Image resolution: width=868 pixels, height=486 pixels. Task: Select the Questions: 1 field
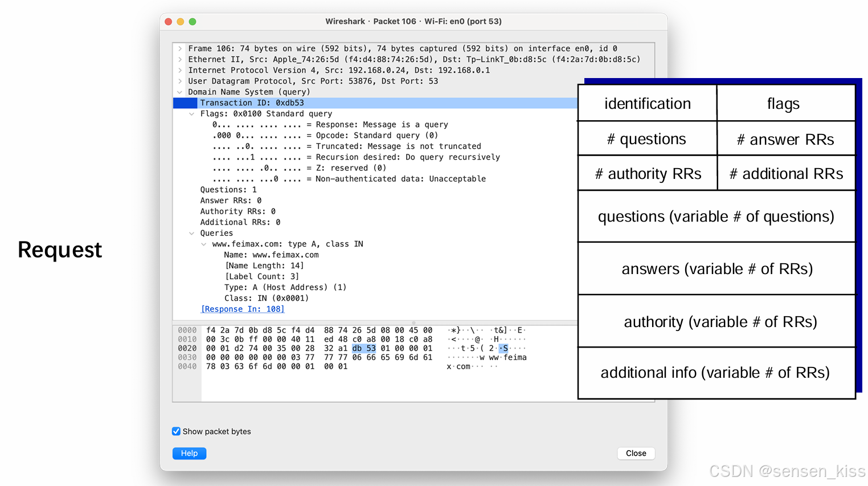(x=228, y=190)
